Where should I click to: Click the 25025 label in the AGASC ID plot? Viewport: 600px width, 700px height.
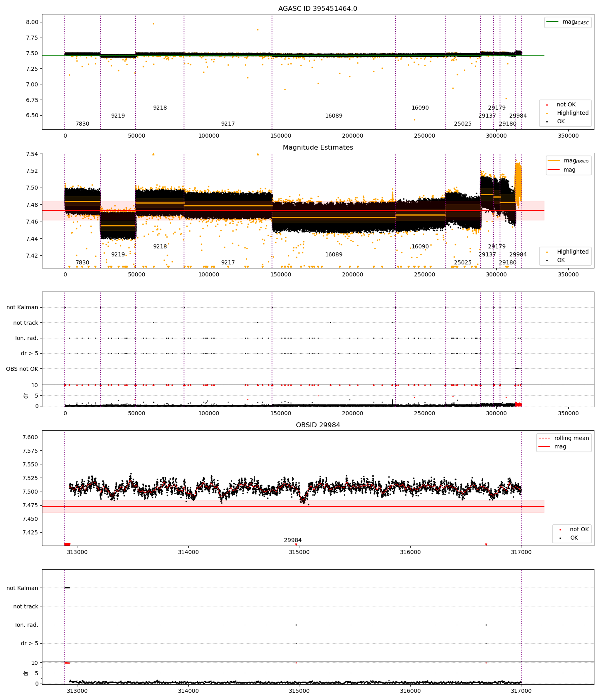point(463,124)
